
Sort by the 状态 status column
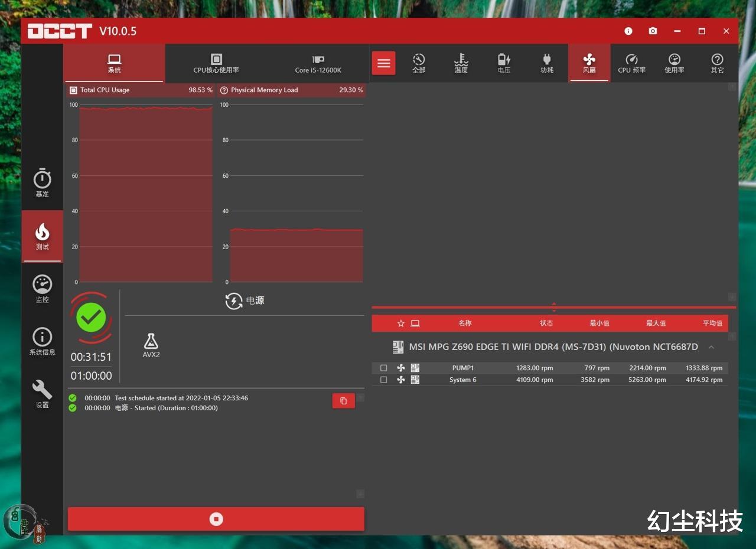(546, 323)
